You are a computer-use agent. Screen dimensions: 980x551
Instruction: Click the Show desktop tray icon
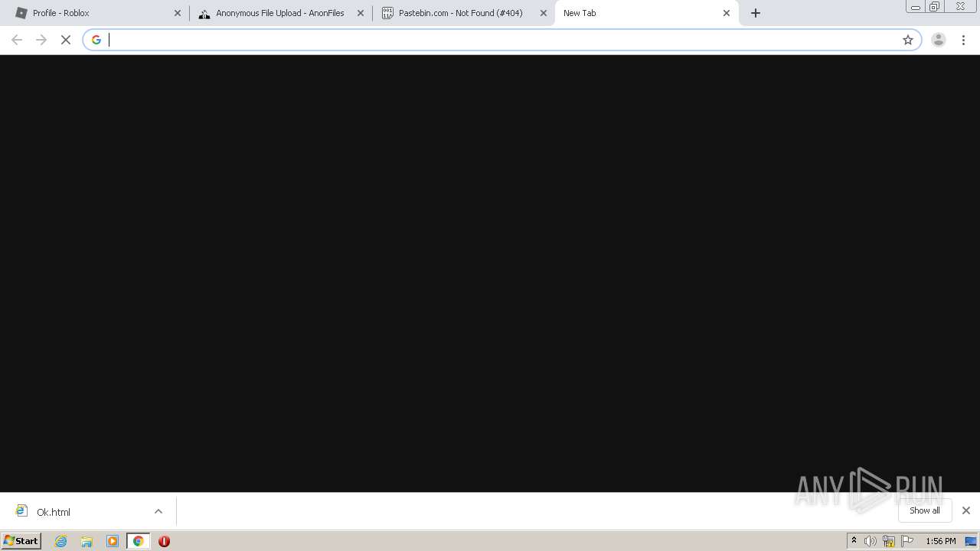coord(971,541)
